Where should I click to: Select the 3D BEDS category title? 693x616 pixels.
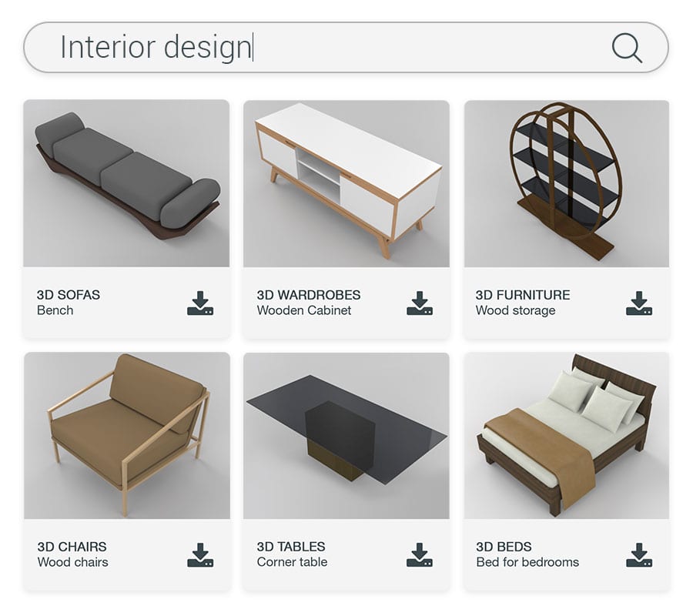[x=504, y=547]
